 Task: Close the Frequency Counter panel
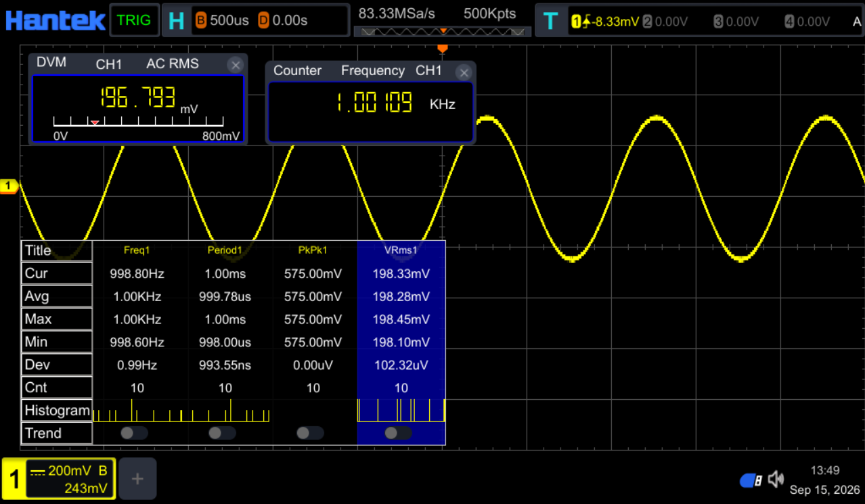pos(464,72)
